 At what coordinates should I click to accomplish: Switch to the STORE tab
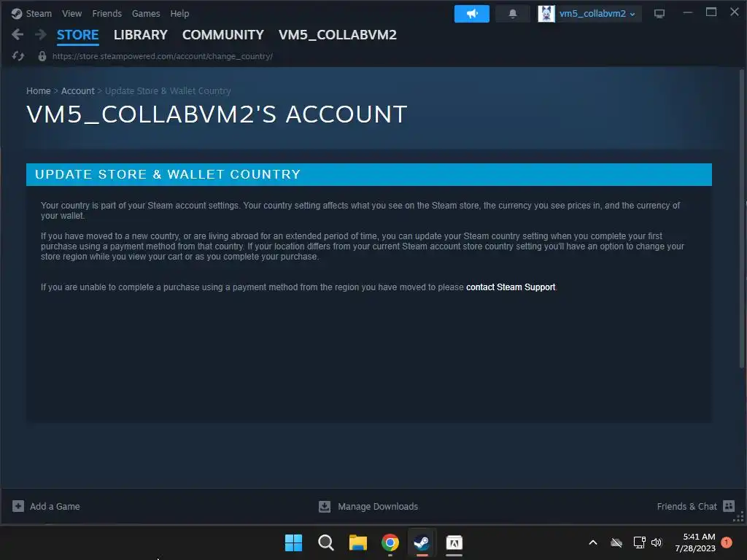point(77,35)
